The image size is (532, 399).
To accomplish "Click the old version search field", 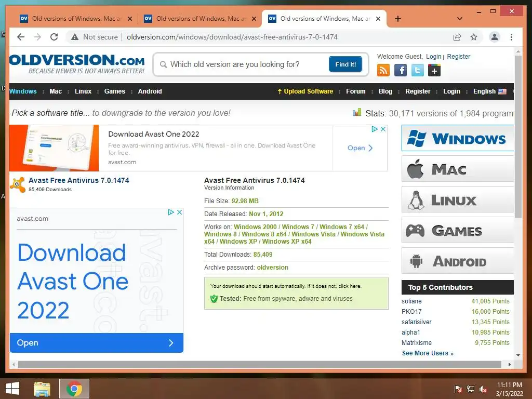I will click(243, 64).
